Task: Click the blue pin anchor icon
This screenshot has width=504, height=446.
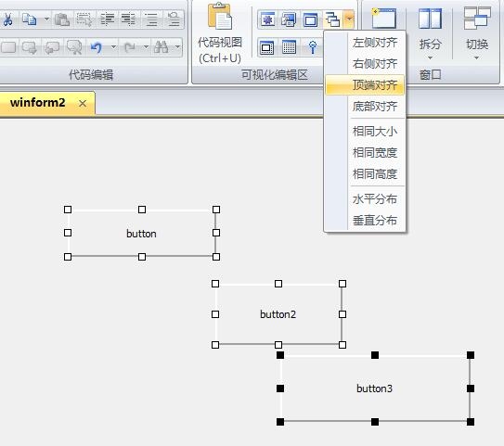Action: (312, 47)
